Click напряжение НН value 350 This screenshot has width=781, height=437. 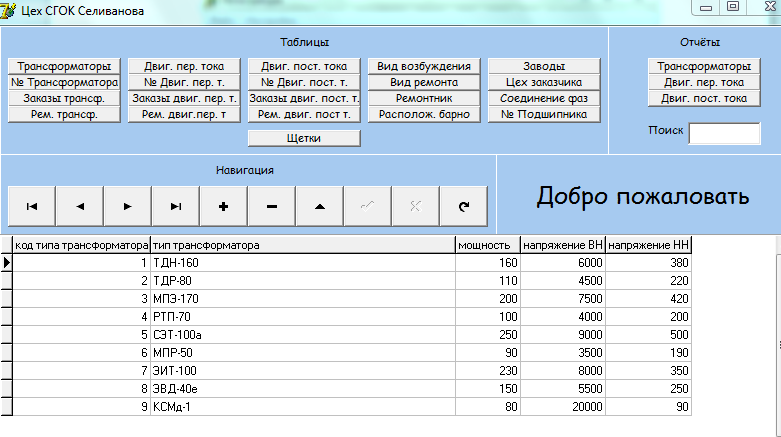[649, 370]
